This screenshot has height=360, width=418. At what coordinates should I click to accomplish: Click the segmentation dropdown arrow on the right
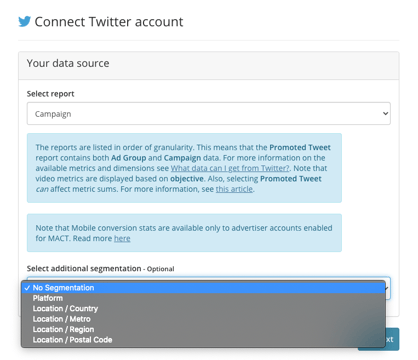388,288
